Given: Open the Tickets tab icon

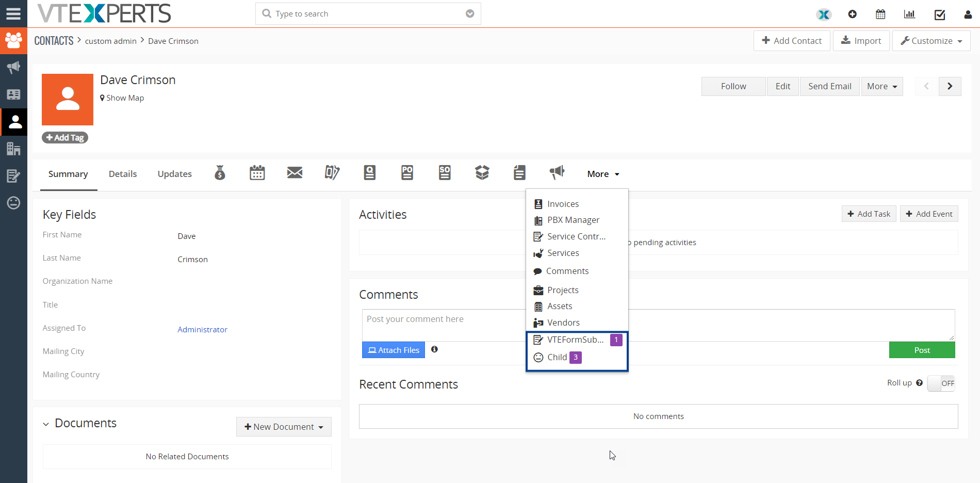Looking at the screenshot, I should coord(332,173).
